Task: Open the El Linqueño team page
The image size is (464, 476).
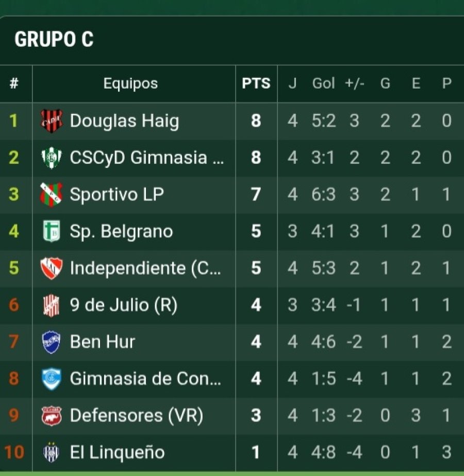Action: 117,452
